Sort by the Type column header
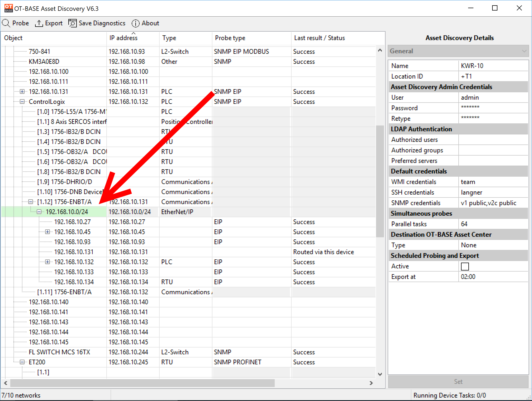Screen dimensions: 532x401 click(x=186, y=38)
